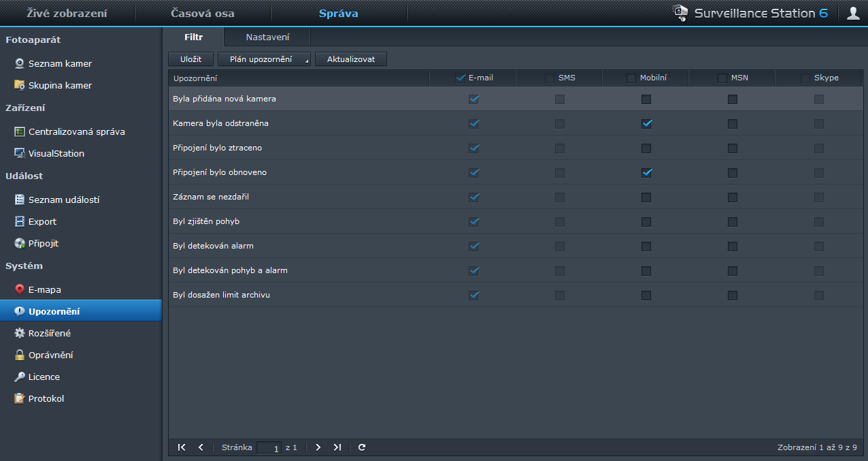Select row Připojení bylo ztraceno
The height and width of the screenshot is (461, 868).
click(x=516, y=148)
